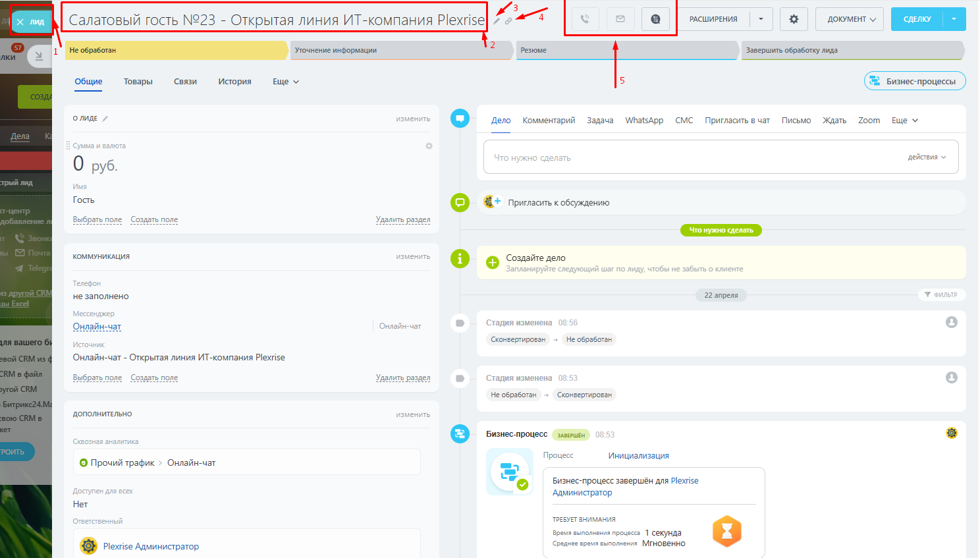Click the email envelope icon button

click(x=620, y=19)
